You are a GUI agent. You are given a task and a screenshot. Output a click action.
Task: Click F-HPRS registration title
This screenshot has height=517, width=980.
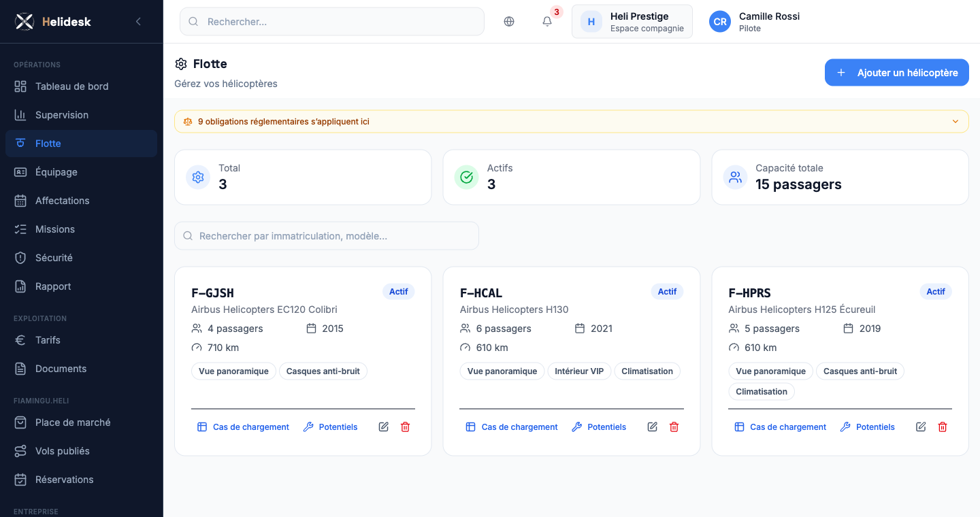point(749,293)
